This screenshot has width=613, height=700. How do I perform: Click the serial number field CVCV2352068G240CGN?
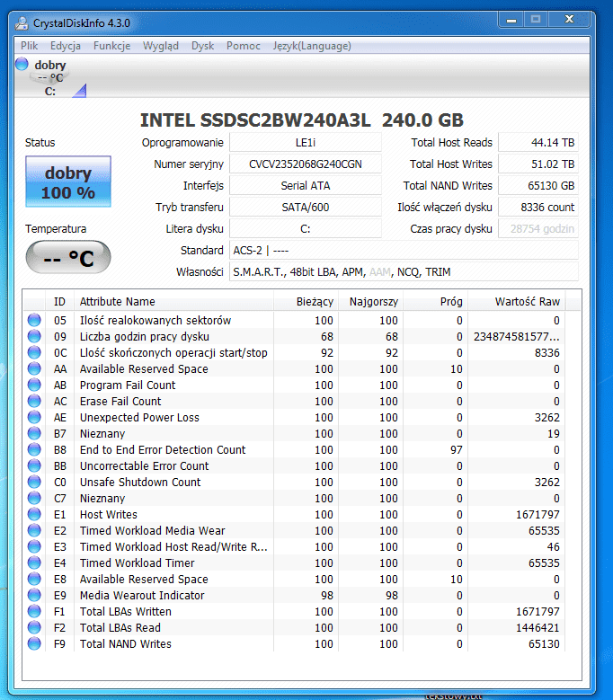306,164
